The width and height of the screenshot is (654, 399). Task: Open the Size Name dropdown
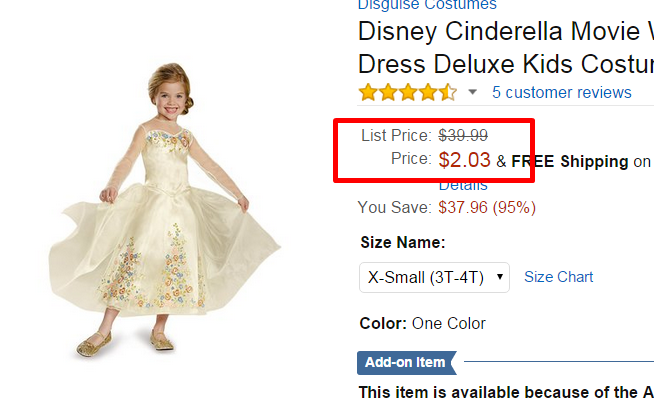click(x=434, y=277)
